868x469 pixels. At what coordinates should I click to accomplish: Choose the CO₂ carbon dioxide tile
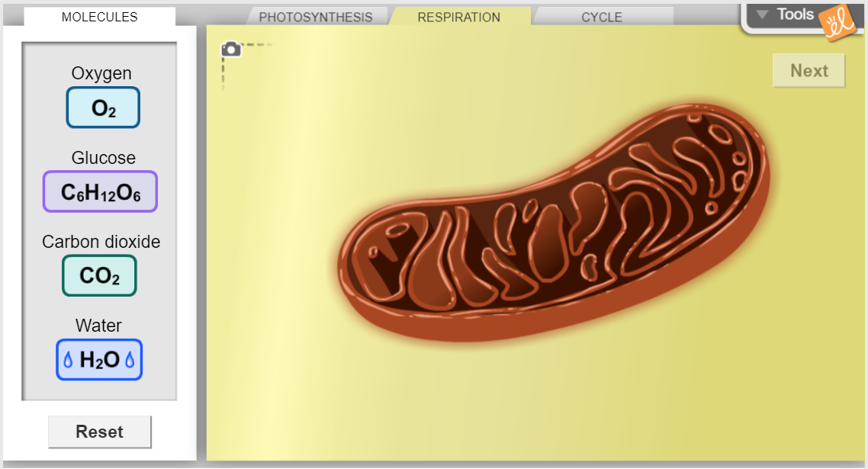click(99, 275)
